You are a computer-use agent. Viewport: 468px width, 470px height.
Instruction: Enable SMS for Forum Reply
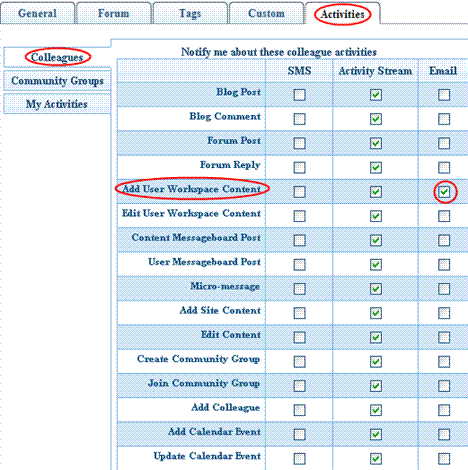coord(299,167)
